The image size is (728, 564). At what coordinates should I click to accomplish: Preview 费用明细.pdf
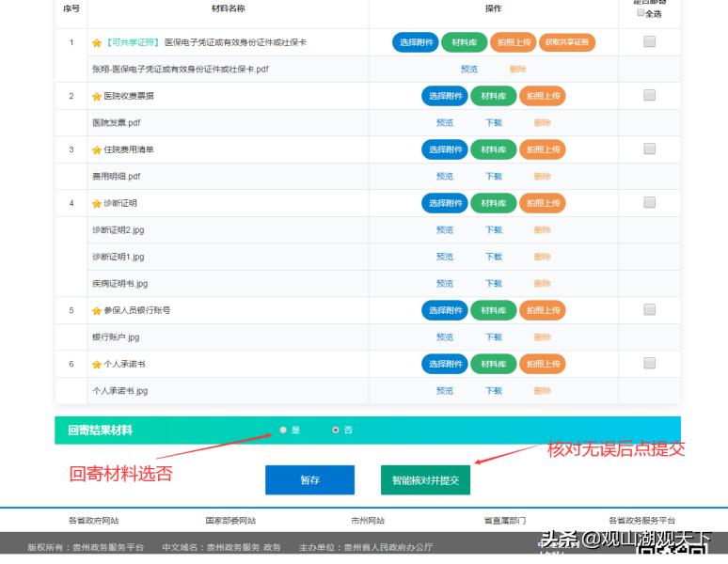pyautogui.click(x=445, y=177)
